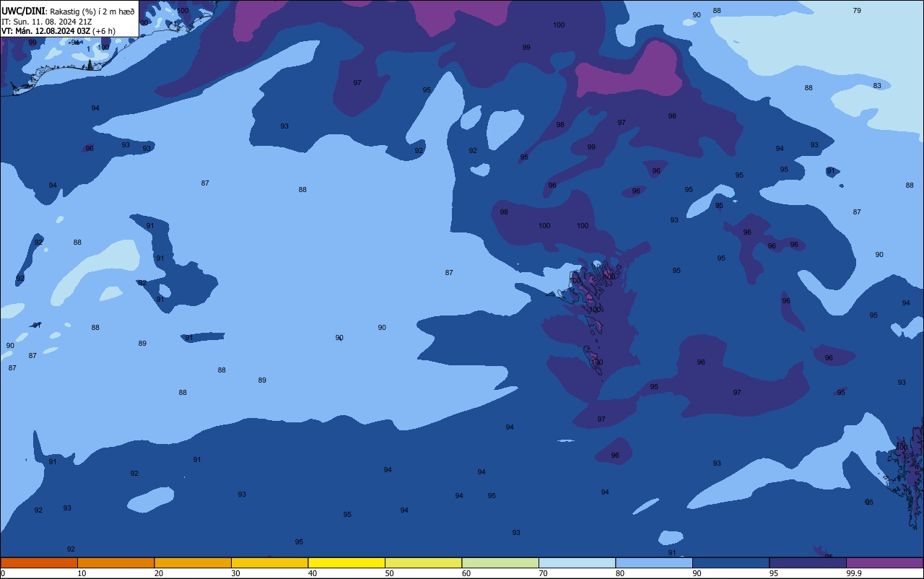This screenshot has height=579, width=924.
Task: Click the map value 83
Action: click(877, 86)
